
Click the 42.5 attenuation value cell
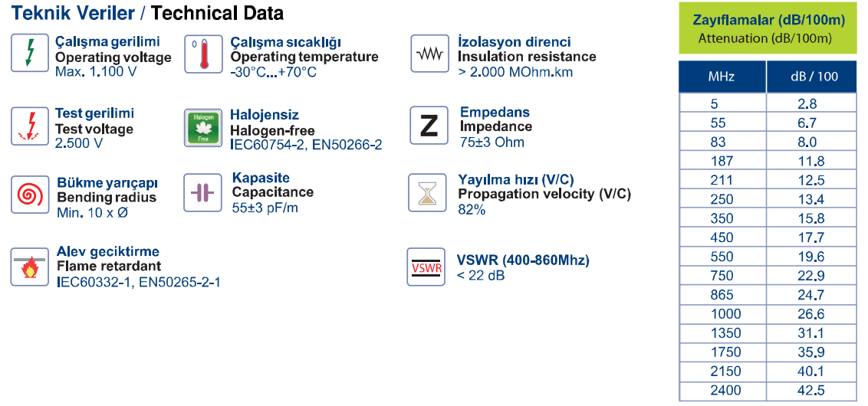(x=811, y=391)
